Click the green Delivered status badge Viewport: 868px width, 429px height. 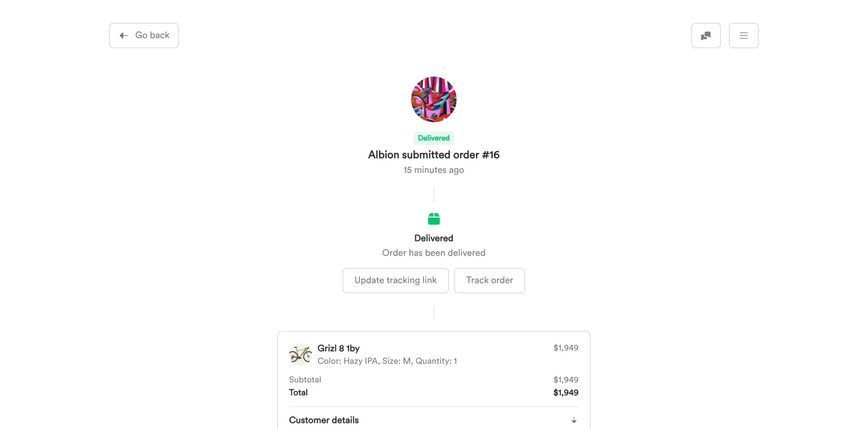434,138
